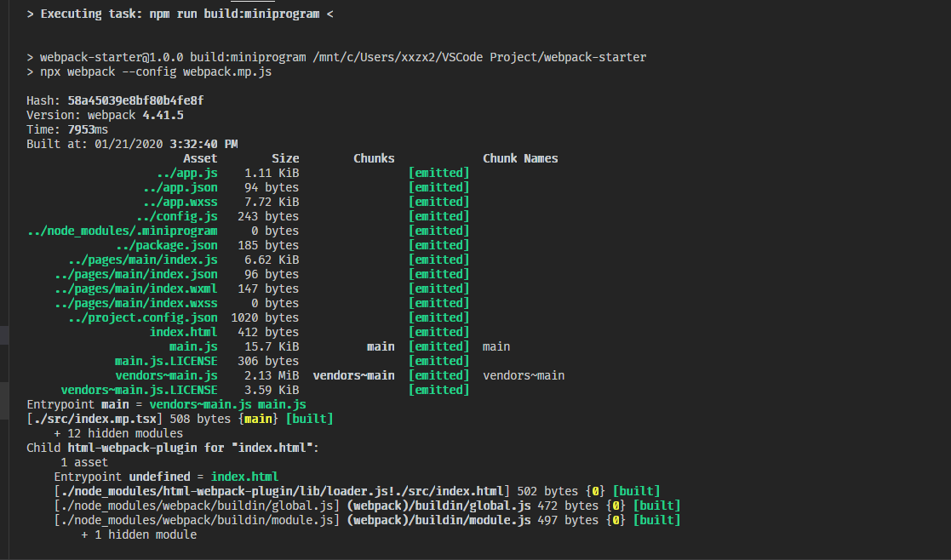Screen dimensions: 951x560
Task: Click the yellow {main} chunk tag
Action: (x=258, y=420)
